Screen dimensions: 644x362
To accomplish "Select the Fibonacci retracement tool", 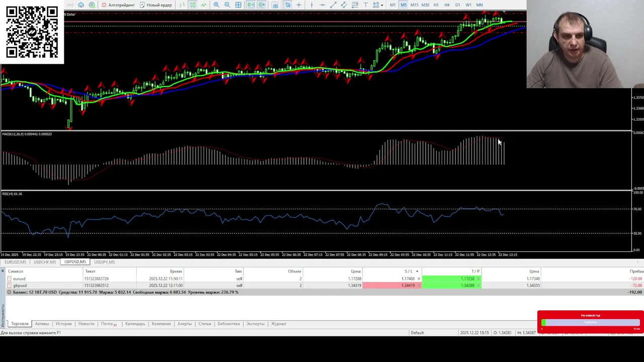I will click(355, 5).
